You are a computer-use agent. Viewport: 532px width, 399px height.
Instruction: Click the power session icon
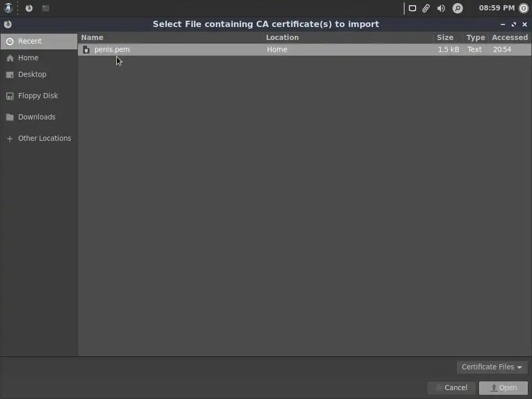pyautogui.click(x=524, y=8)
